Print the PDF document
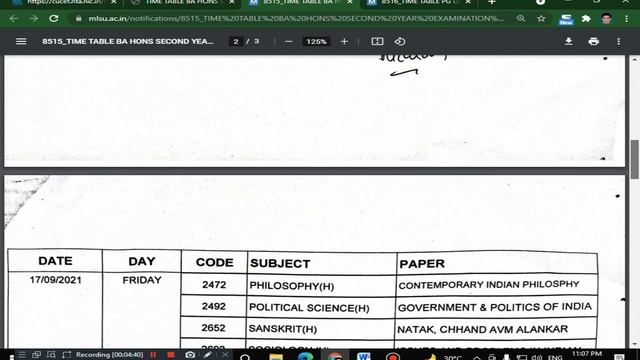 tap(593, 41)
